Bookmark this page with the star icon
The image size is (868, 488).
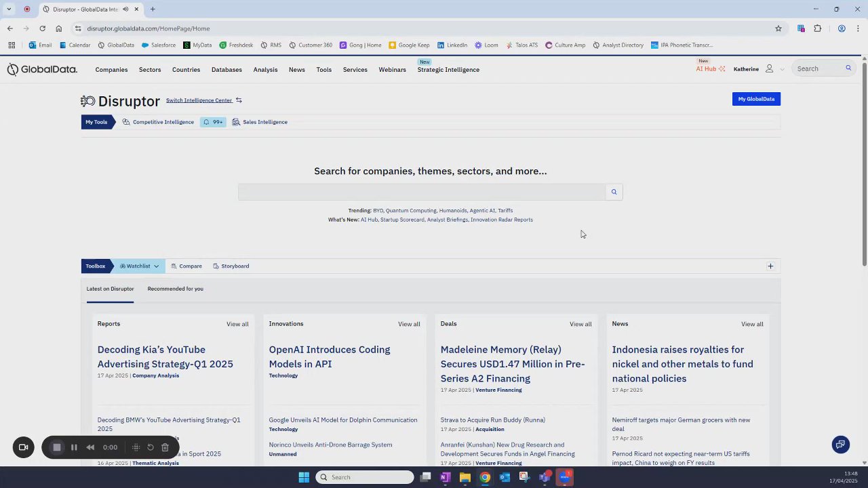click(778, 28)
